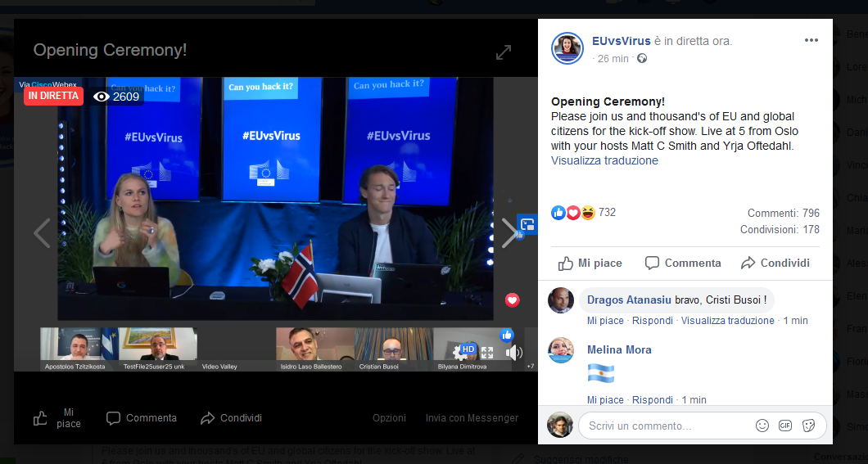Viewport: 868px width, 464px height.
Task: Go to the previous media item
Action: tap(42, 233)
